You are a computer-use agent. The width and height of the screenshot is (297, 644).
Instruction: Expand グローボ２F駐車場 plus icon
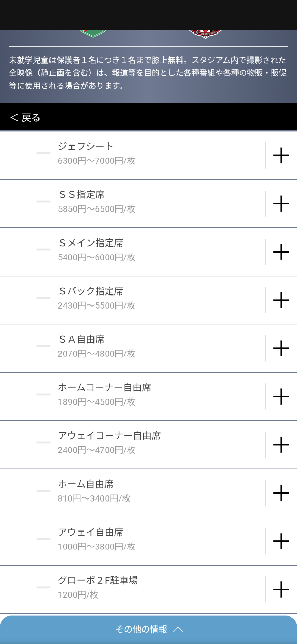click(x=281, y=589)
